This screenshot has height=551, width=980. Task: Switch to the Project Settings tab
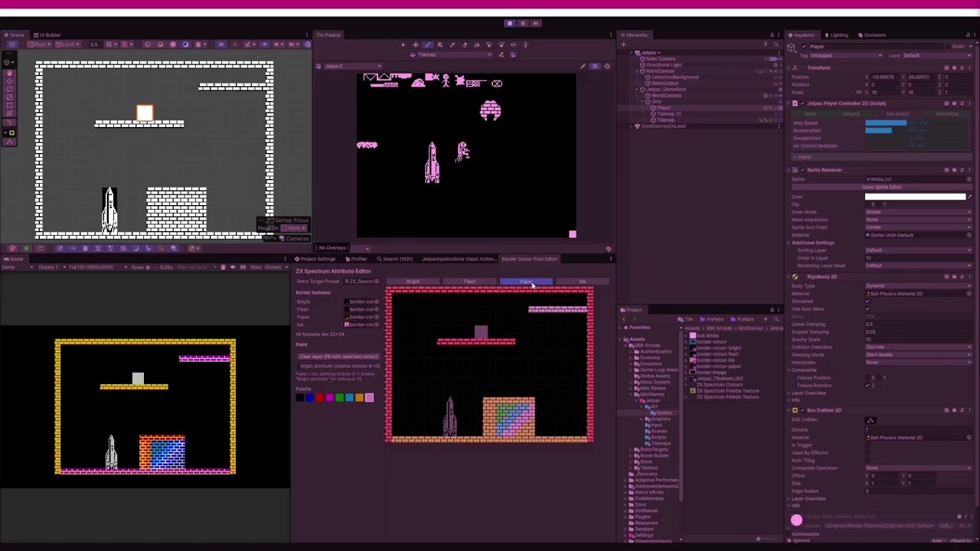pos(316,259)
